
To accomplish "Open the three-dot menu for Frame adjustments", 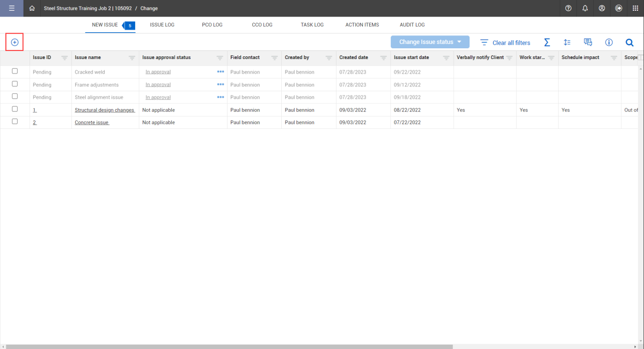I will (221, 84).
